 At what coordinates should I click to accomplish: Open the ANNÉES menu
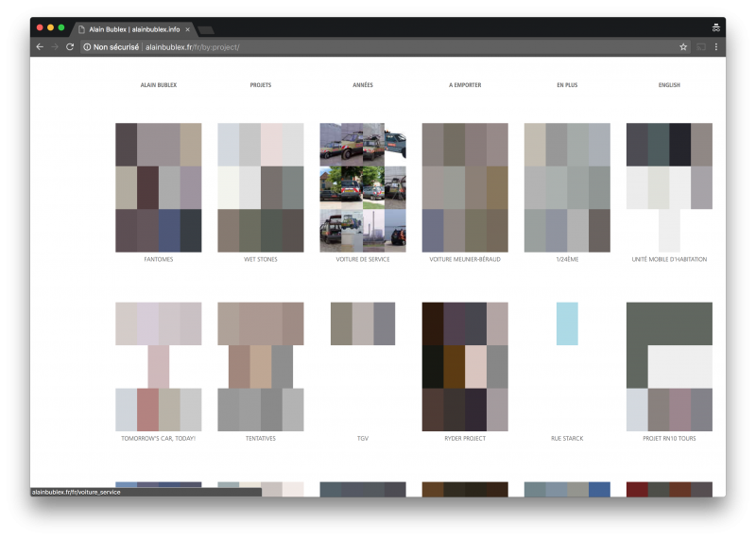pos(363,85)
